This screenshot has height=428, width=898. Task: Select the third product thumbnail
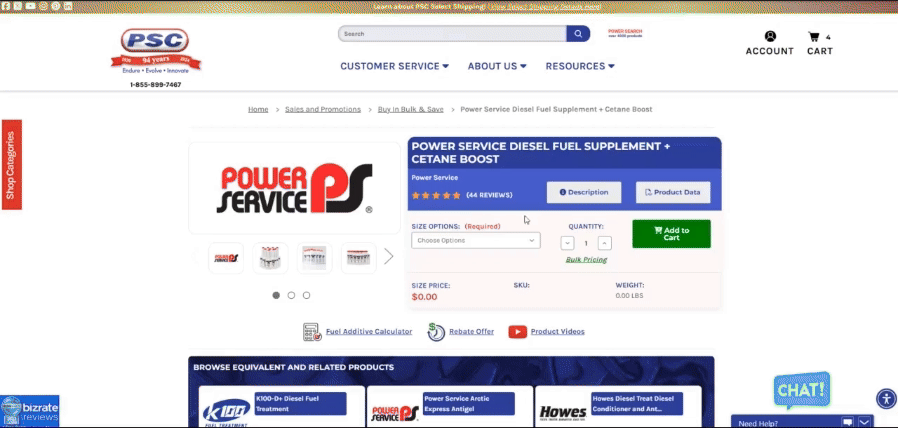pos(314,258)
